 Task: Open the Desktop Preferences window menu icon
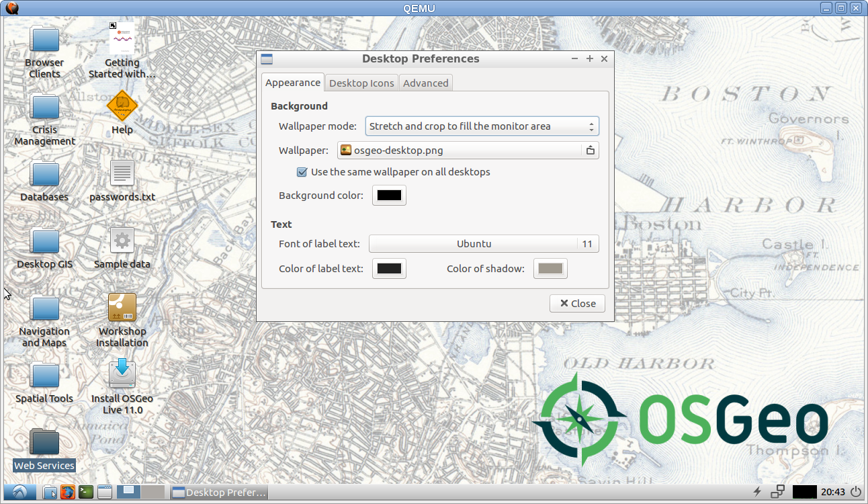tap(267, 59)
